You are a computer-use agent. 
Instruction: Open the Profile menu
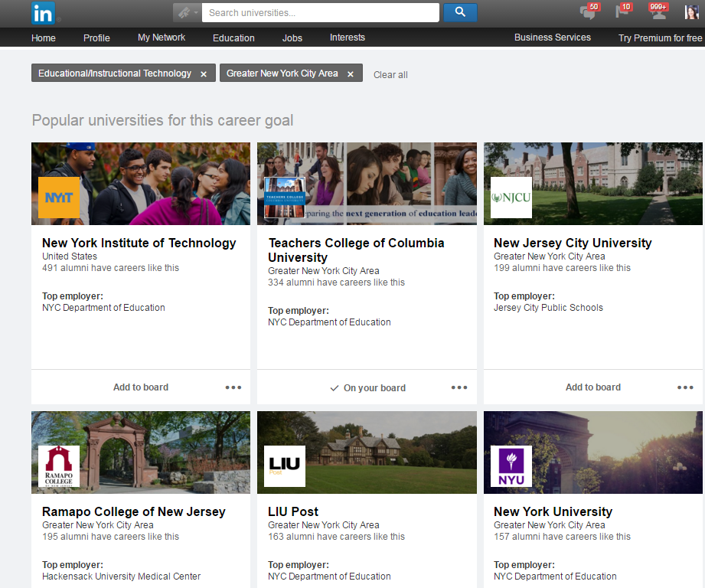click(96, 38)
